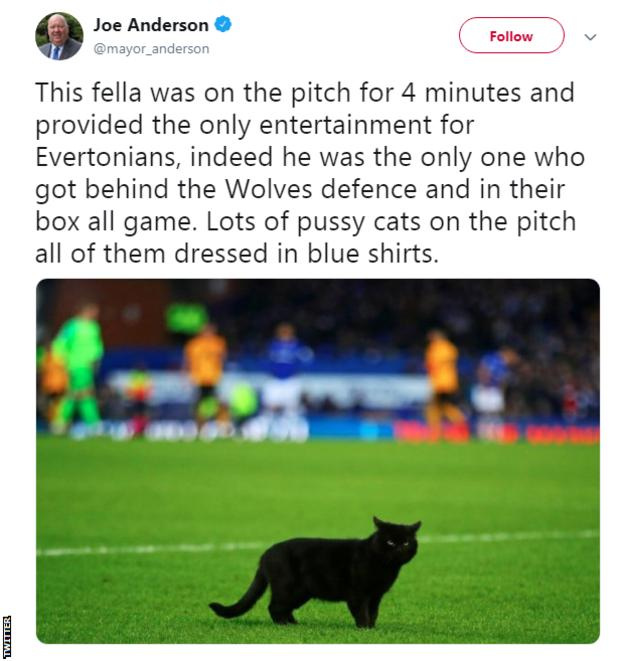Open the attached black cat photo
Screen dimensions: 624x661
point(318,460)
